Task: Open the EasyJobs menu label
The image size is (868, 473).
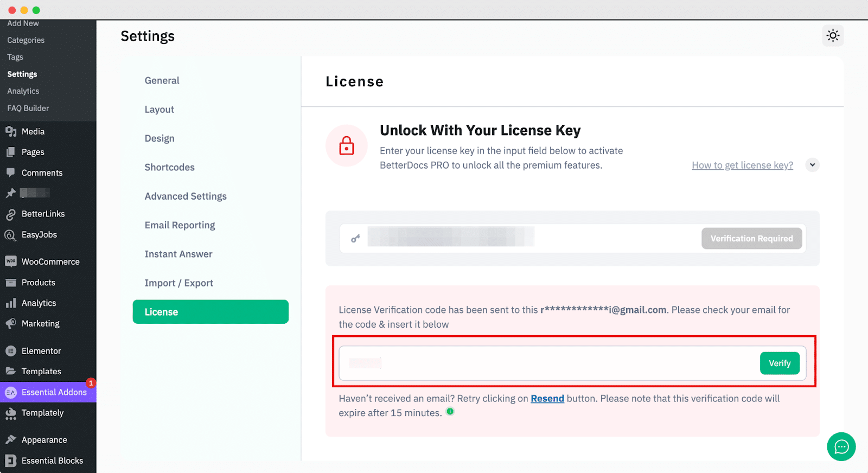Action: 40,235
